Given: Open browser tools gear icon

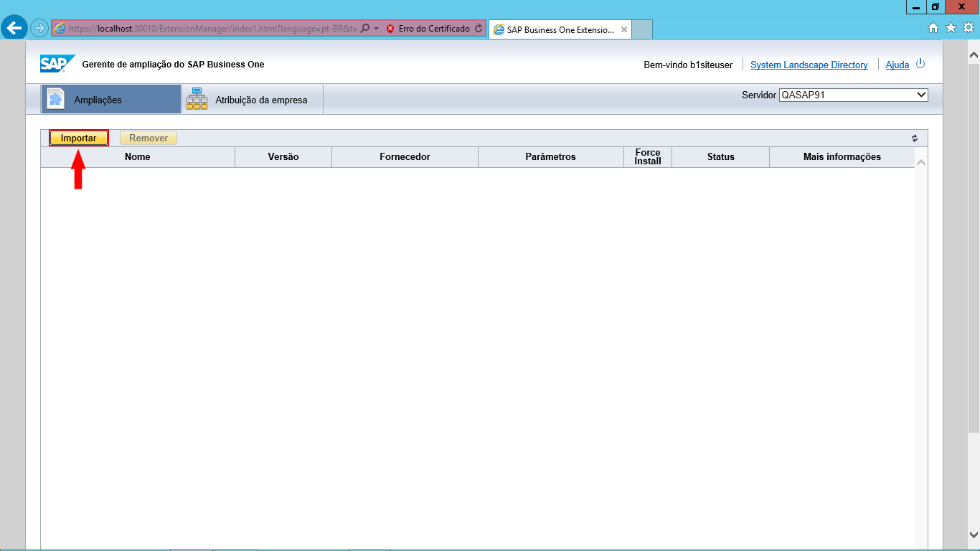Looking at the screenshot, I should click(x=968, y=28).
